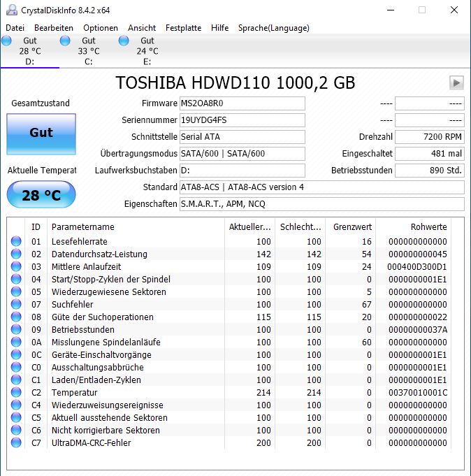Click status orb for Lesefehlerrate row

[x=16, y=241]
